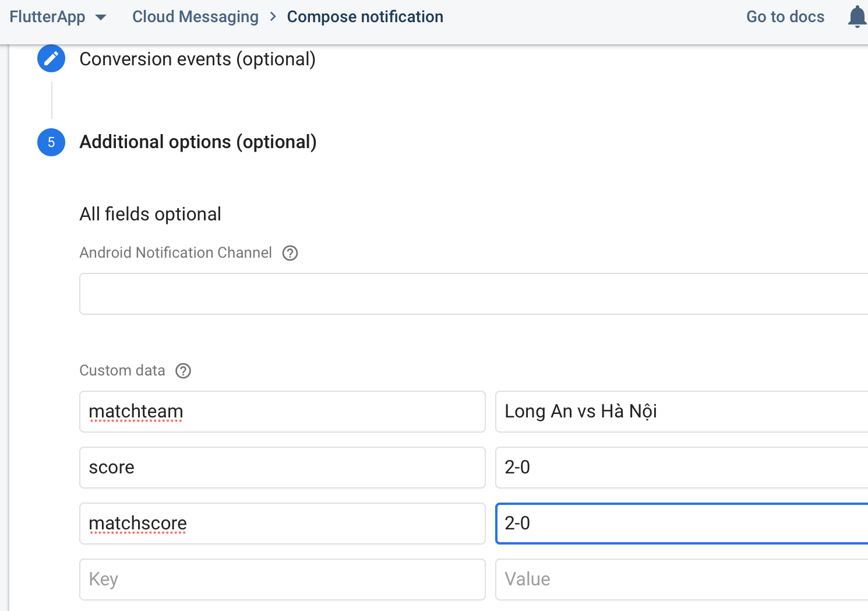Click the empty Key input field
Image resolution: width=868 pixels, height=611 pixels.
282,580
